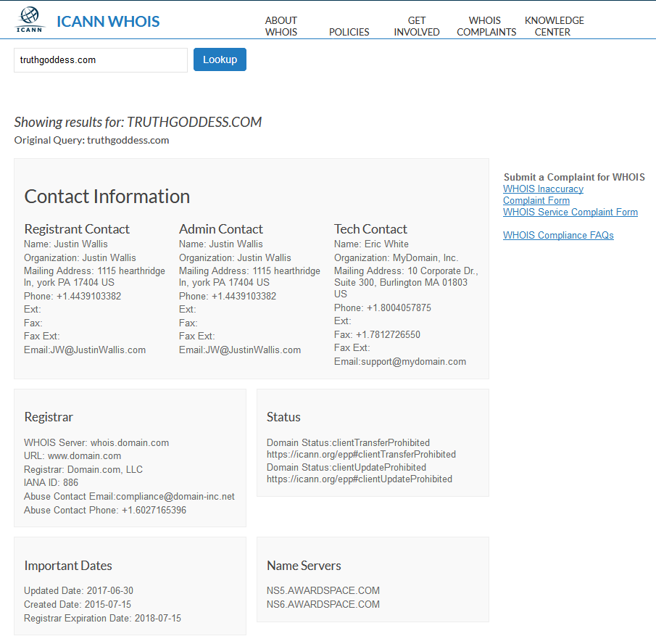Select the 'IANA ID: 886' line
The width and height of the screenshot is (656, 644).
tap(51, 482)
